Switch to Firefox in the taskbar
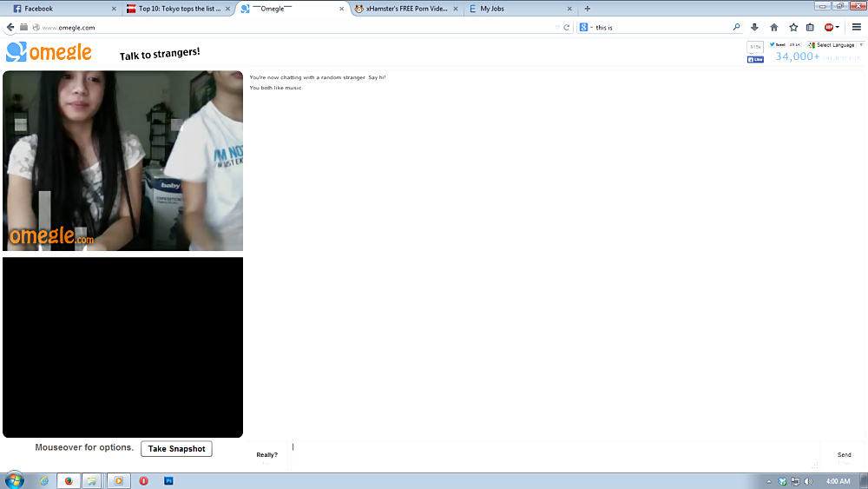Screen dimensions: 868x489 [69, 480]
